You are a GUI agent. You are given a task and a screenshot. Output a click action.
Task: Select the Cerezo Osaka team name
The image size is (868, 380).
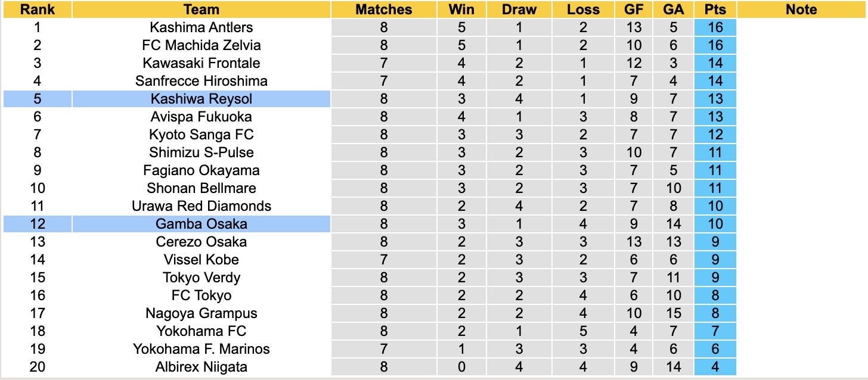coord(201,242)
